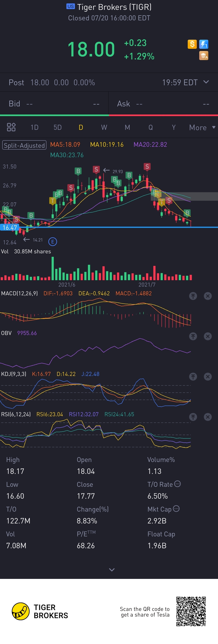The image size is (218, 644).
Task: Tap the MA20:22.82 indicator label
Action: pos(150,145)
